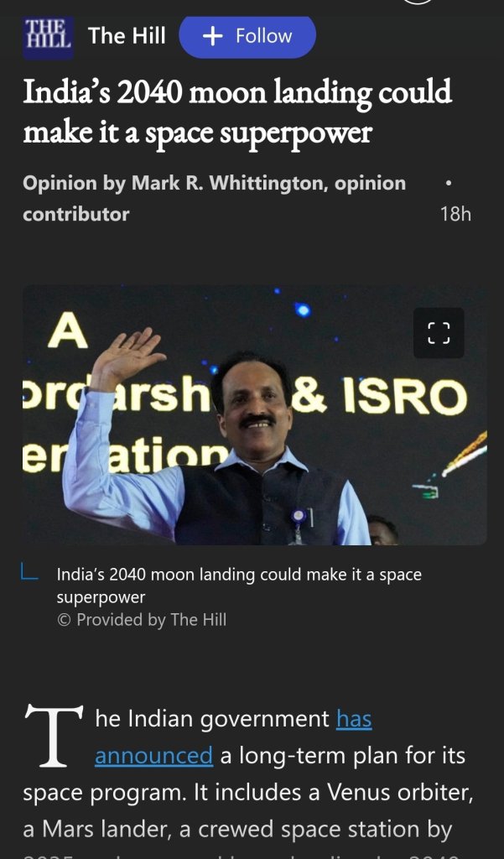This screenshot has height=859, width=504.
Task: Click the article headline about India's moon landing
Action: (x=237, y=112)
